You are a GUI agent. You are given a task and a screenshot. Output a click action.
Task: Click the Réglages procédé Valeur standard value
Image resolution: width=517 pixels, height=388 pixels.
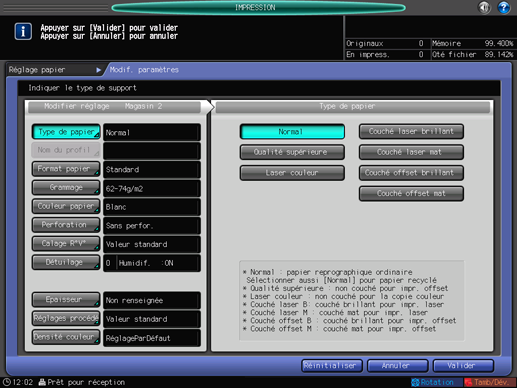point(152,319)
